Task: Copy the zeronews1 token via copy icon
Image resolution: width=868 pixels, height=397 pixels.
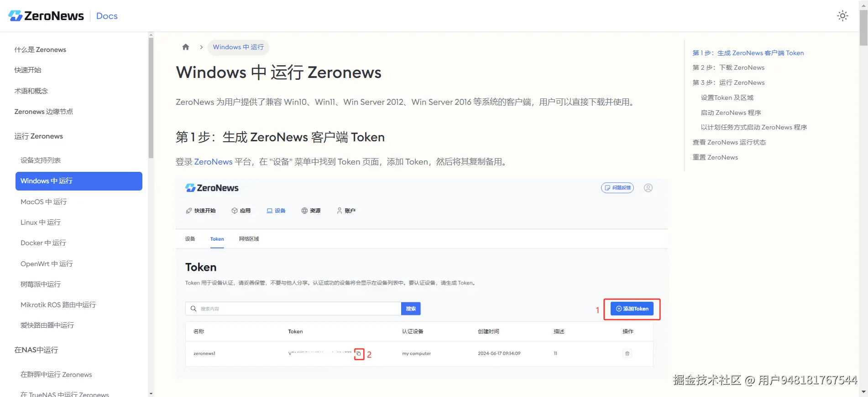Action: pyautogui.click(x=359, y=354)
